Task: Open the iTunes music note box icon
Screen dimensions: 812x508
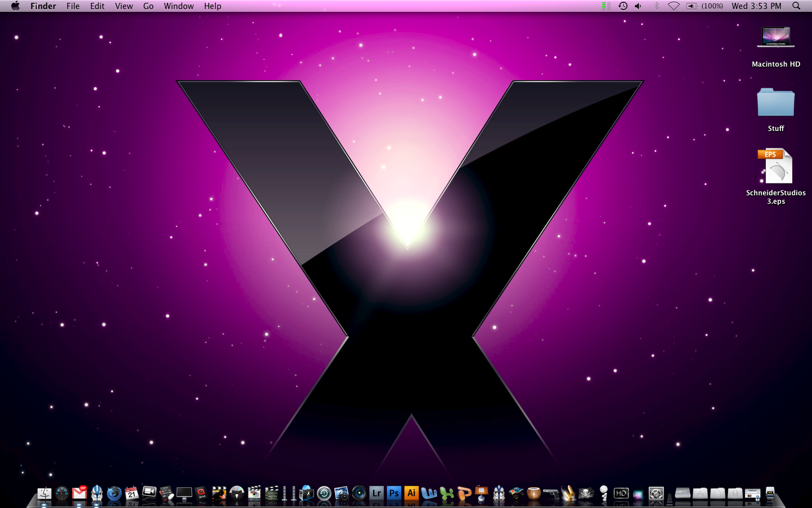Action: 306,493
